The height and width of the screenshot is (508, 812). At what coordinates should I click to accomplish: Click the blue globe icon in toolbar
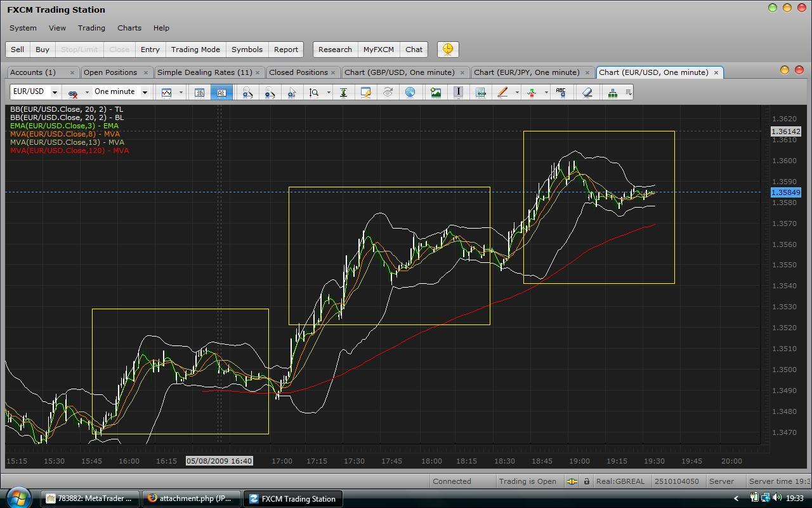click(410, 93)
